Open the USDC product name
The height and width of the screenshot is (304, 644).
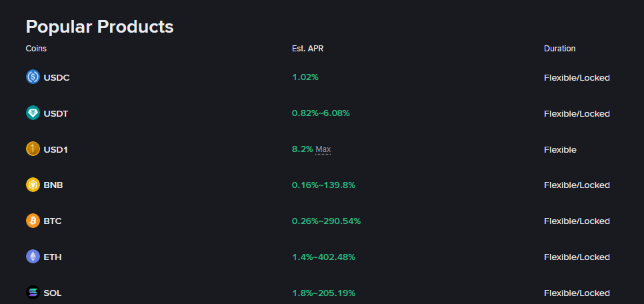pyautogui.click(x=57, y=77)
